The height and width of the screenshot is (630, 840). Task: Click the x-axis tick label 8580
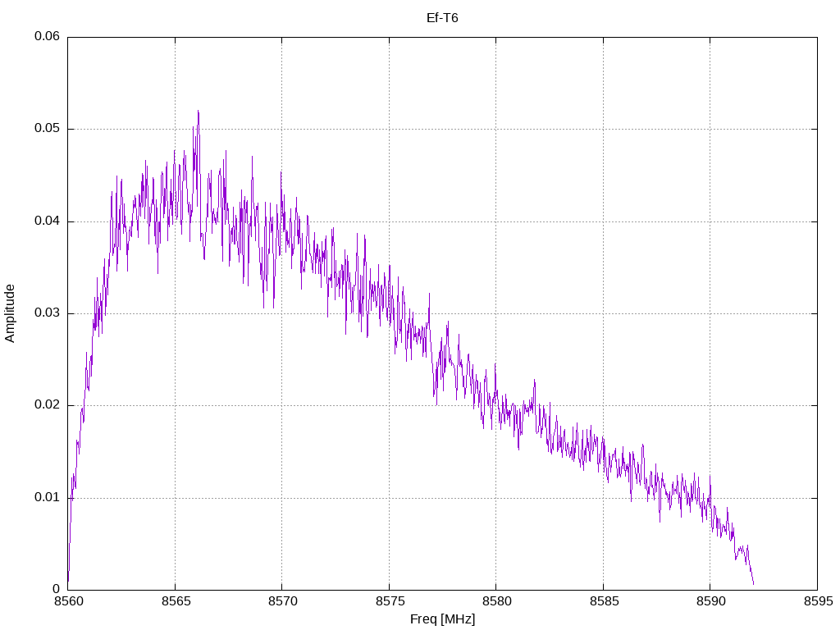(496, 601)
